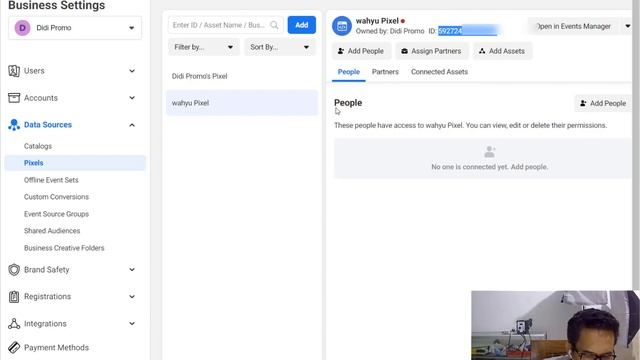Click Add People in the People section

tap(603, 104)
